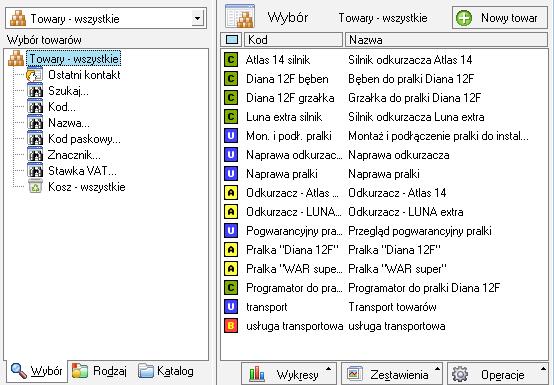Select name Transport towarów
Viewport: 554px width, 385px height.
(x=392, y=307)
